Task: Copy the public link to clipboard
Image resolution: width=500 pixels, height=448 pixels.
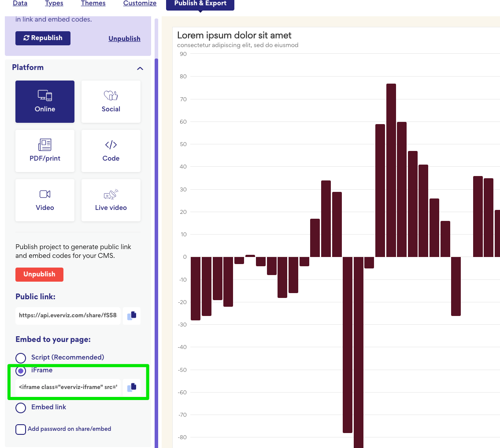Action: 132,316
